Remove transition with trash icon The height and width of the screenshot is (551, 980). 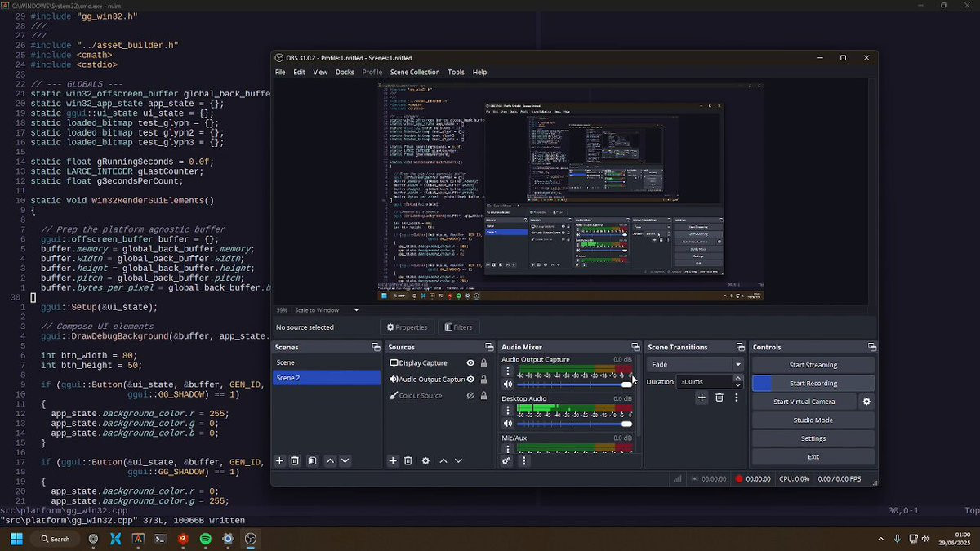719,398
